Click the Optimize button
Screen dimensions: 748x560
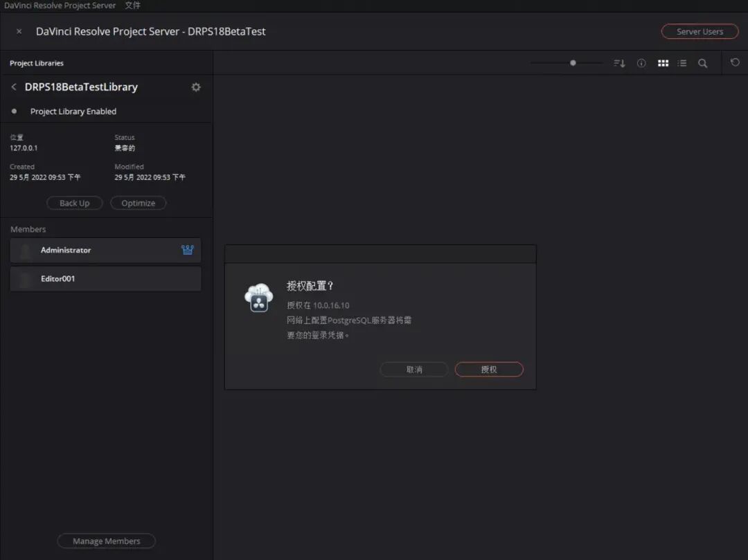[x=139, y=203]
